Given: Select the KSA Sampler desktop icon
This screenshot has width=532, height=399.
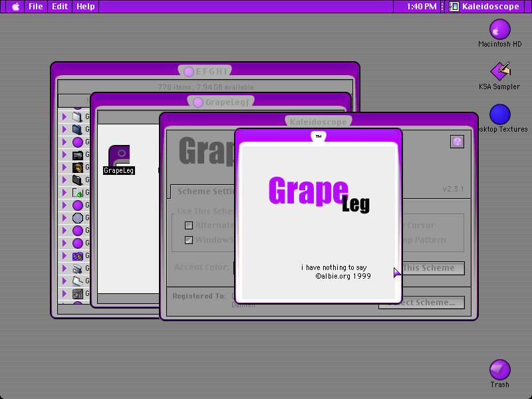Looking at the screenshot, I should pyautogui.click(x=500, y=71).
